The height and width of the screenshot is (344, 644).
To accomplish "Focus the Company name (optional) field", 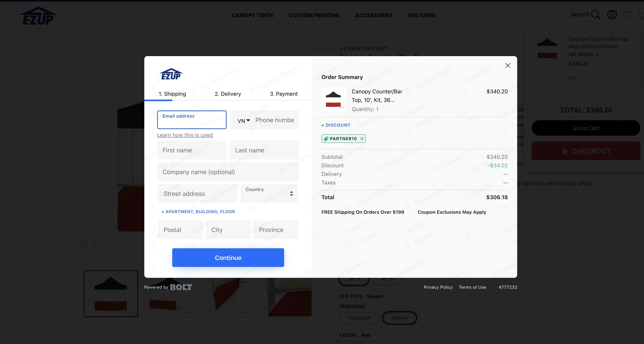I will pyautogui.click(x=228, y=172).
